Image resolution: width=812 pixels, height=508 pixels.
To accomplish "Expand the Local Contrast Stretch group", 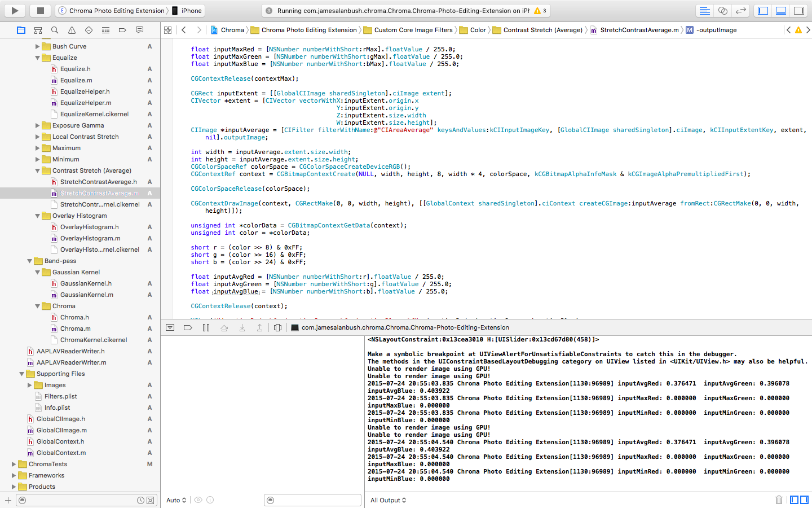I will point(37,137).
